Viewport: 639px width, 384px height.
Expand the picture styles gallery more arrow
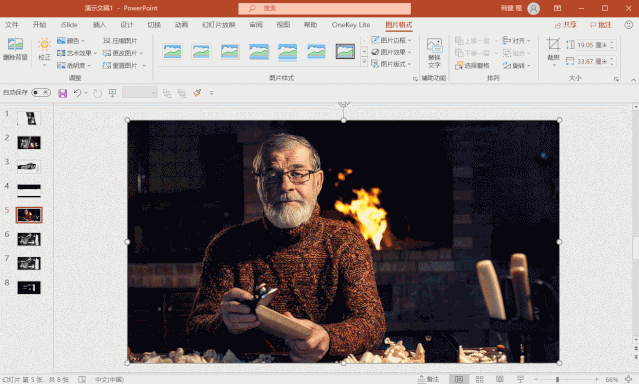point(364,62)
